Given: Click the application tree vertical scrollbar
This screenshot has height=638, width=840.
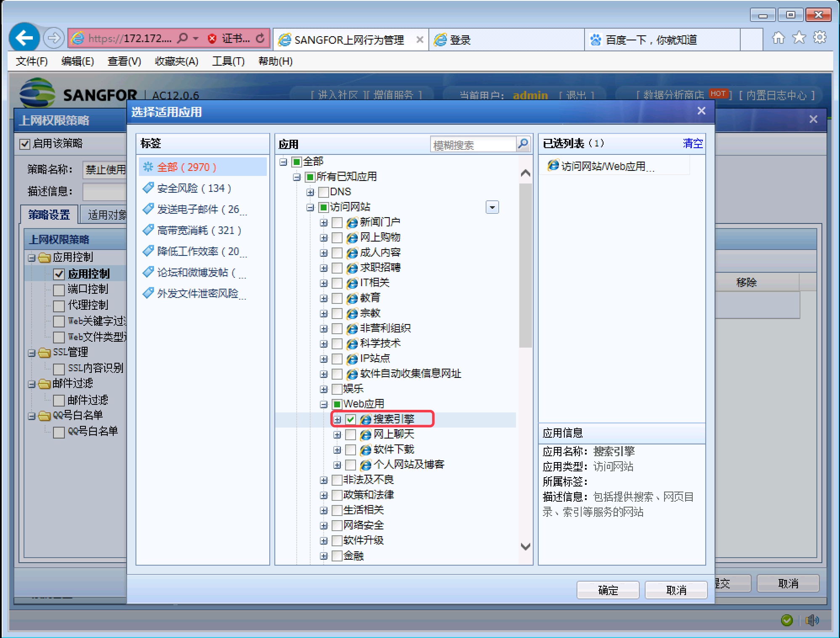Looking at the screenshot, I should click(x=525, y=265).
